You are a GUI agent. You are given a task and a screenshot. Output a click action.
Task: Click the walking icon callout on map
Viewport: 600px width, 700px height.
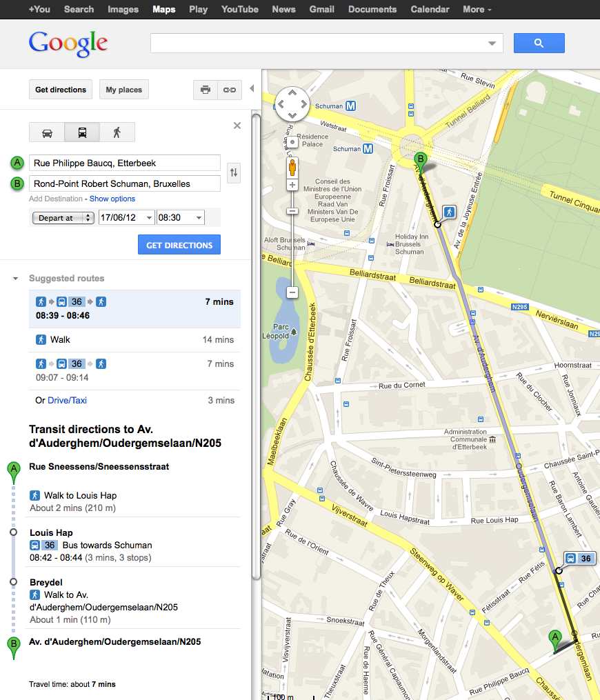tap(449, 212)
